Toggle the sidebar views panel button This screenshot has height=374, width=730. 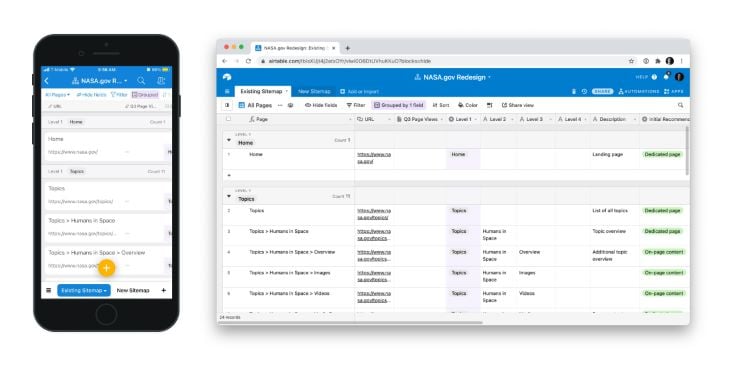click(x=227, y=105)
